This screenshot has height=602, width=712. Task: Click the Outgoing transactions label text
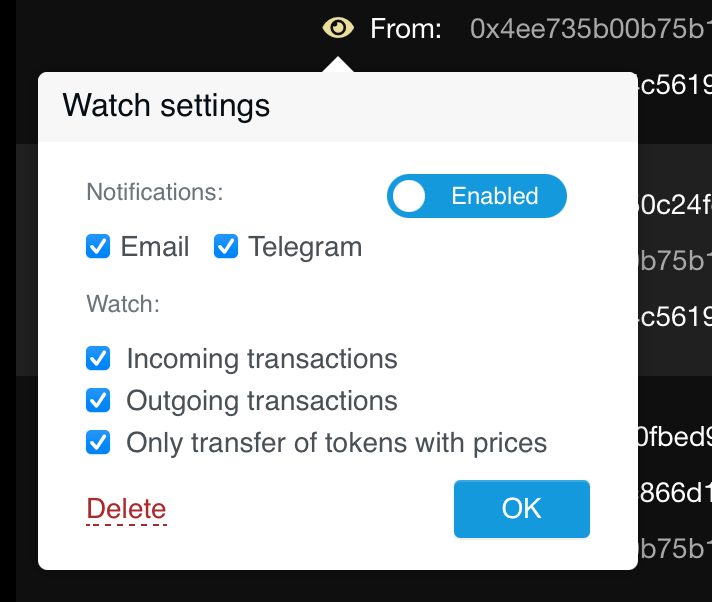pyautogui.click(x=262, y=401)
